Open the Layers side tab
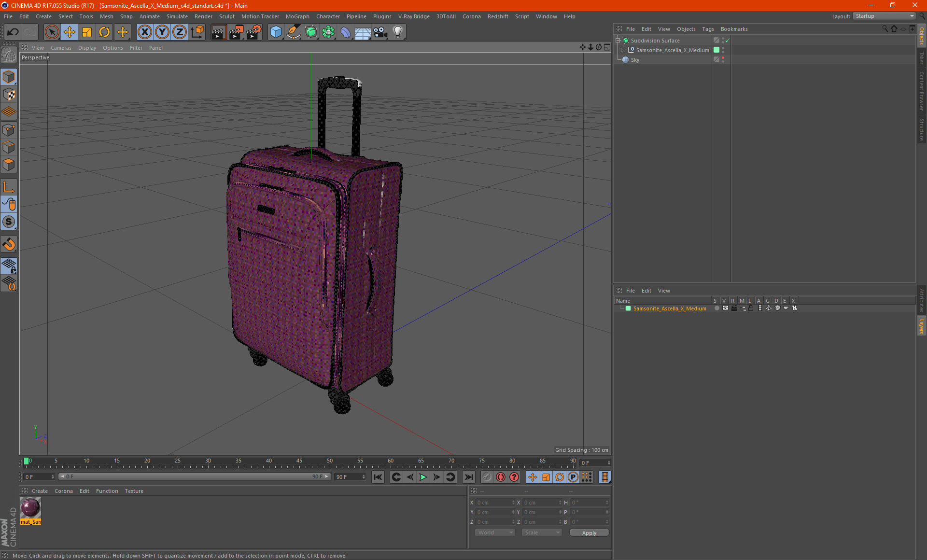927x560 pixels. tap(922, 326)
